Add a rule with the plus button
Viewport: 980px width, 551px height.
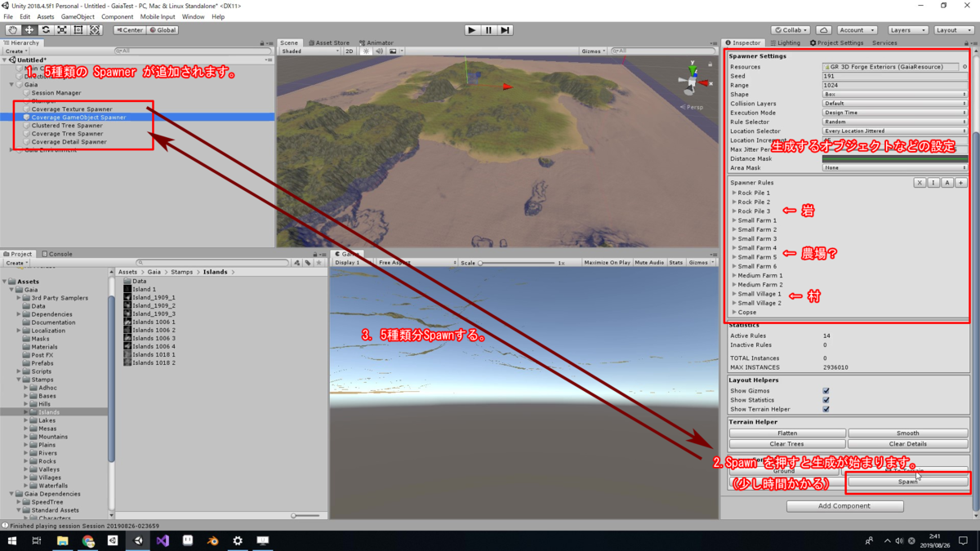[961, 183]
